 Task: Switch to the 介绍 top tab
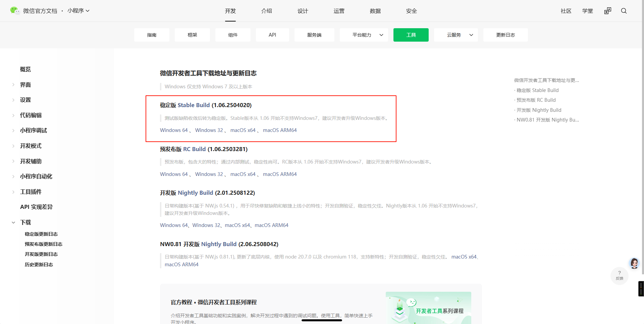pos(267,11)
